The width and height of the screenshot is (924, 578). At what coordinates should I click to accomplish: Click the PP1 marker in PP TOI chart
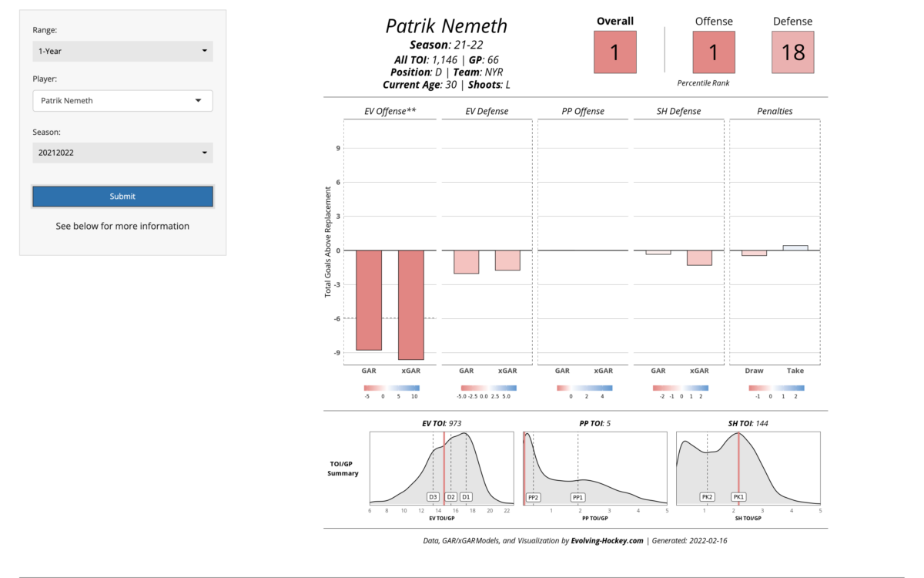(x=578, y=497)
